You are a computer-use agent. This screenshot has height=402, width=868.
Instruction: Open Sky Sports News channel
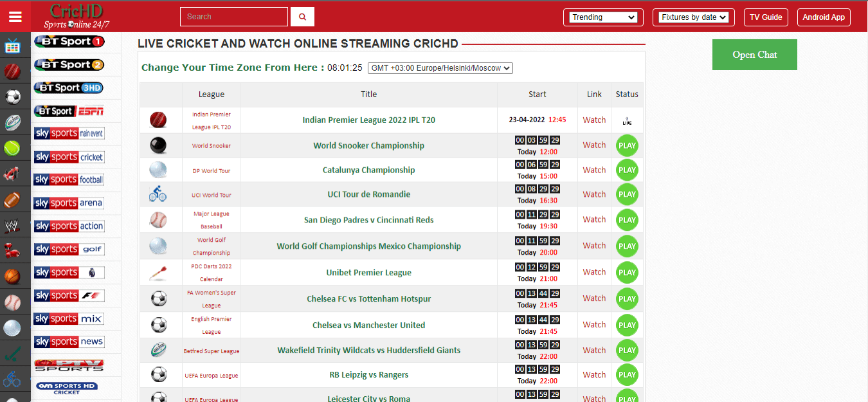(x=69, y=342)
